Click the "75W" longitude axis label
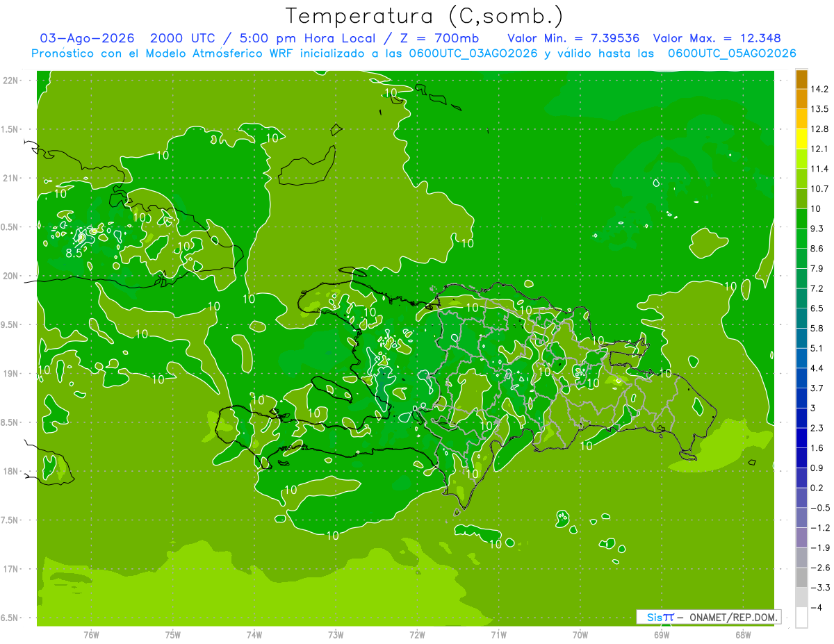 point(173,635)
